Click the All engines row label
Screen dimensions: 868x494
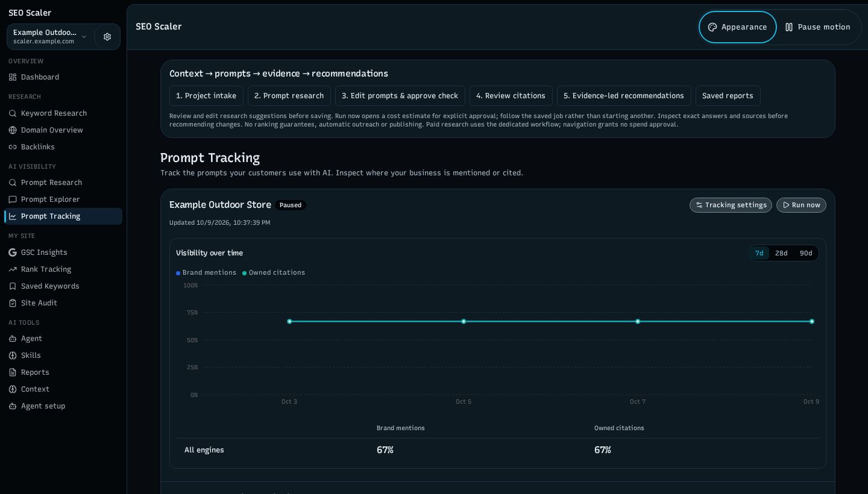[204, 450]
